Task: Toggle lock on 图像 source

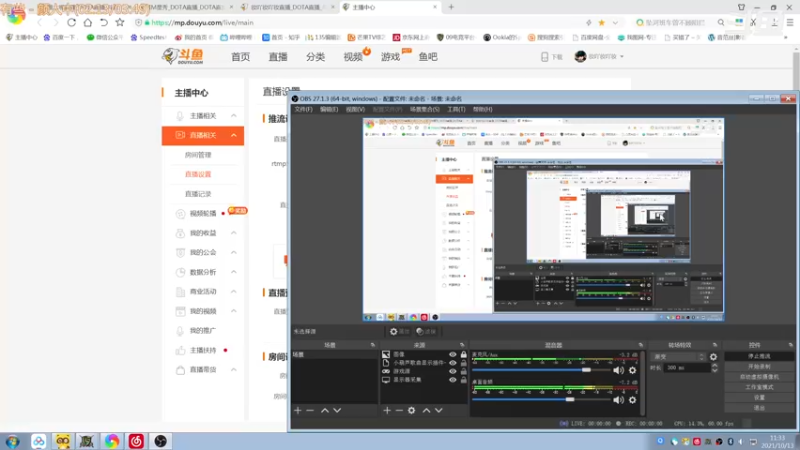Action: (463, 354)
